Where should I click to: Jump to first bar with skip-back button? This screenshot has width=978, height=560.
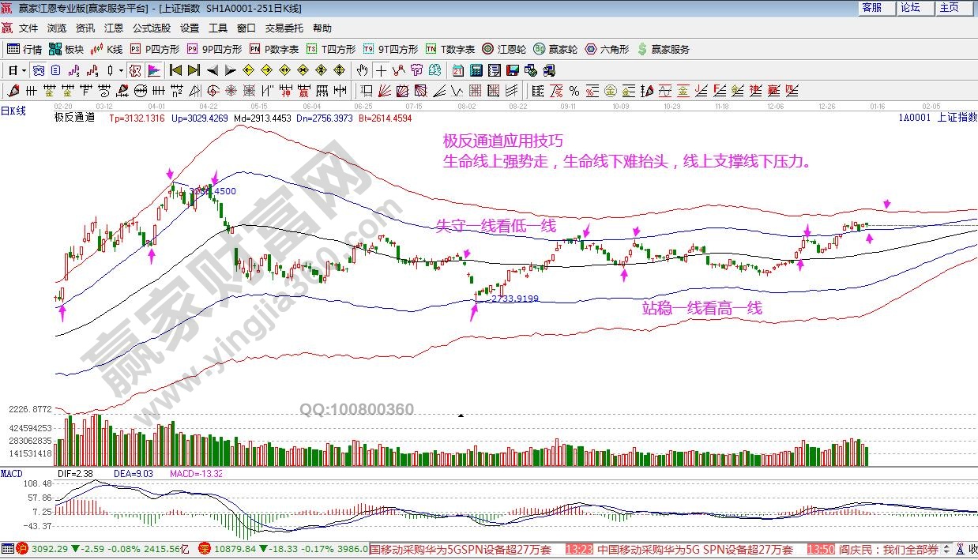175,70
